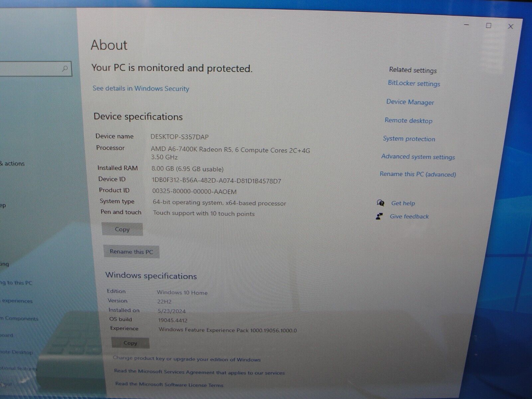Click the Get help icon
Viewport: 532px width, 399px height.
click(380, 203)
